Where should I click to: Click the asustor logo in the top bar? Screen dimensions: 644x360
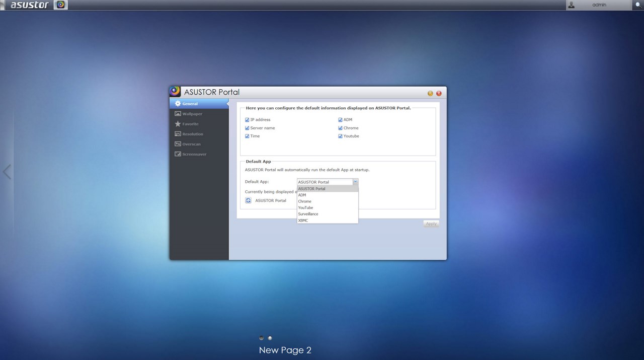click(30, 5)
